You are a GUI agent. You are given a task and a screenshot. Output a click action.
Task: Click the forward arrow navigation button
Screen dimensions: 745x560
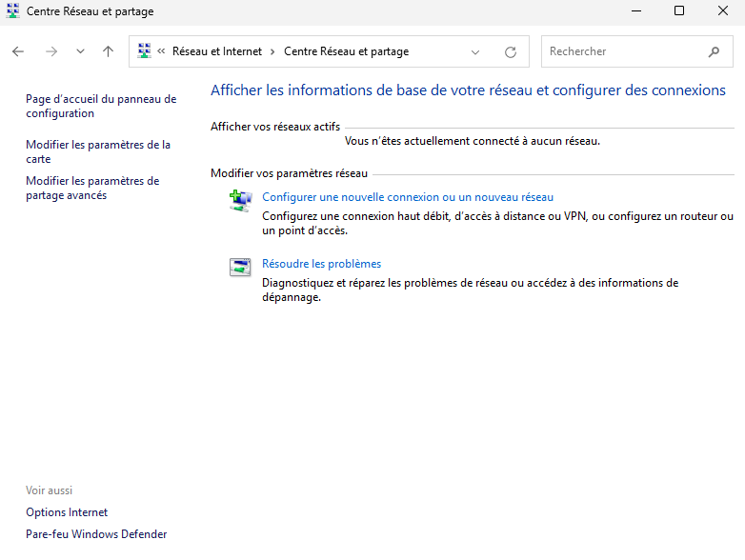point(51,51)
